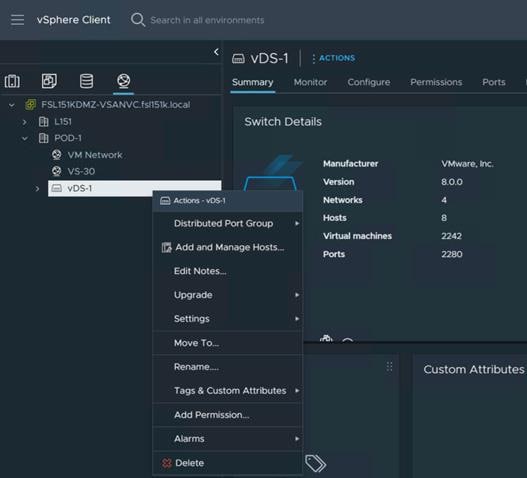Viewport: 527px width, 478px height.
Task: Click the Version value 8.0.0
Action: 452,182
